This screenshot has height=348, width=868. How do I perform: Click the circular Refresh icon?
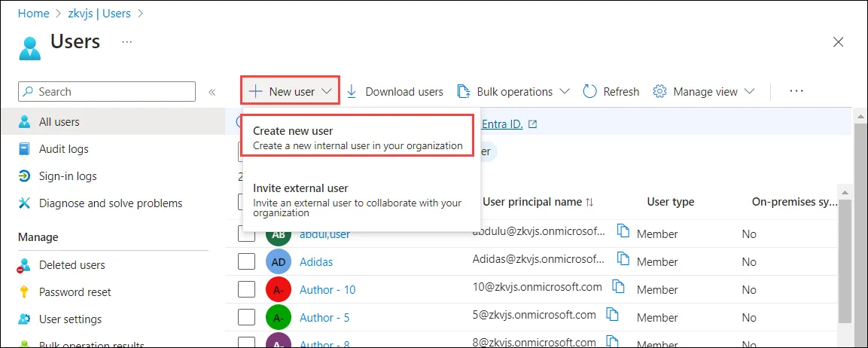[589, 91]
